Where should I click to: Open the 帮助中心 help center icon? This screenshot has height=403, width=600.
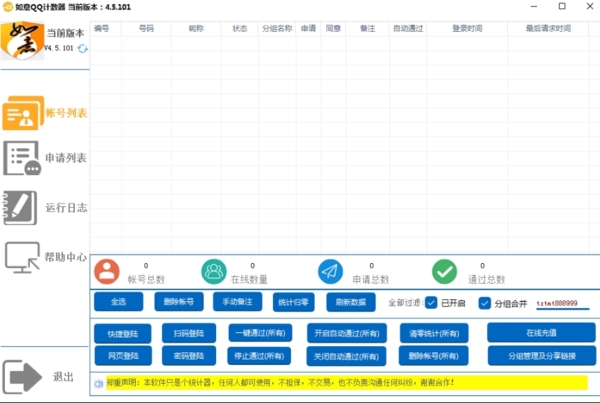(x=22, y=257)
